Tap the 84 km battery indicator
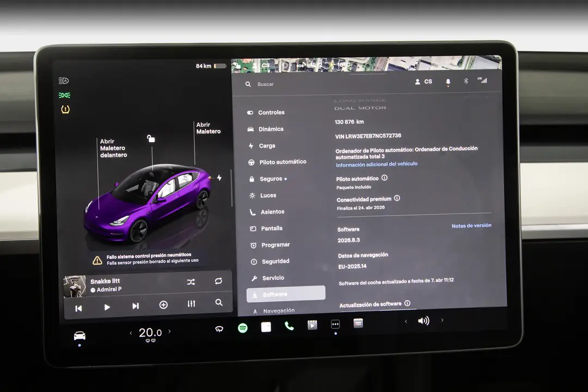Viewport: 588px width, 392px height. click(211, 66)
